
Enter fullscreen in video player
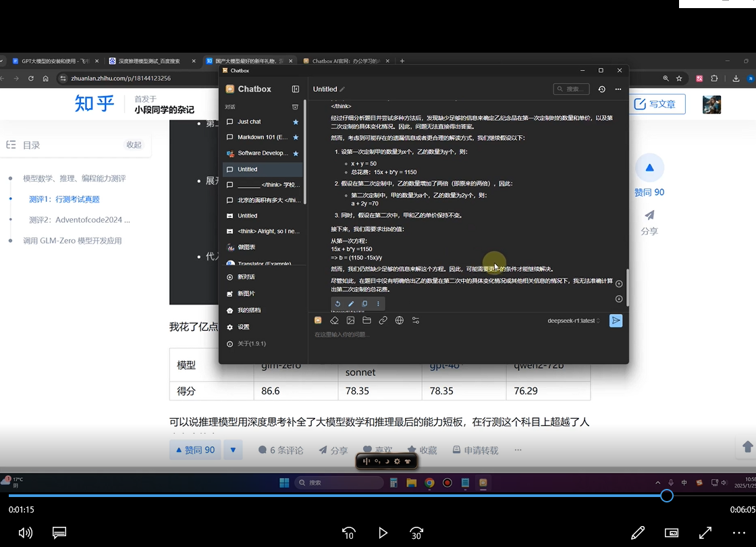[x=705, y=533]
